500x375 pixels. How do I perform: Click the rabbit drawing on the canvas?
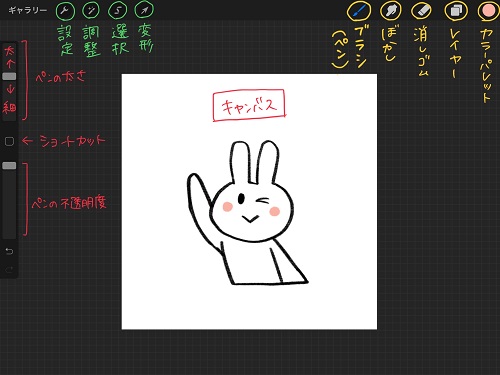click(x=247, y=213)
